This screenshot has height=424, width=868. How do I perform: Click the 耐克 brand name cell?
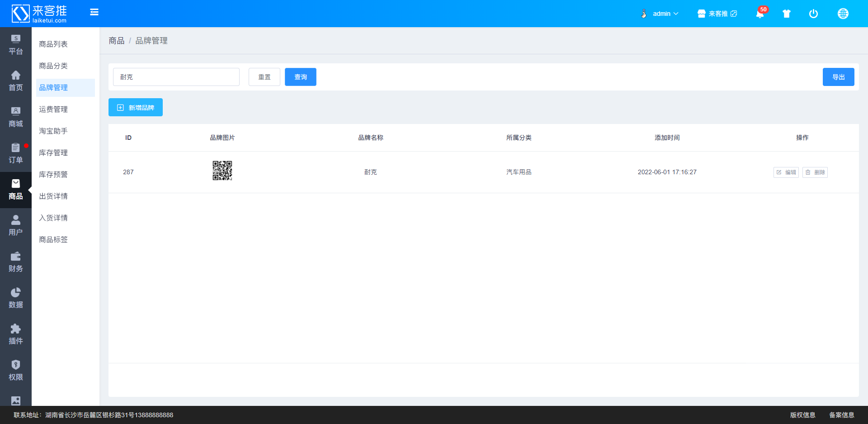[x=371, y=172]
